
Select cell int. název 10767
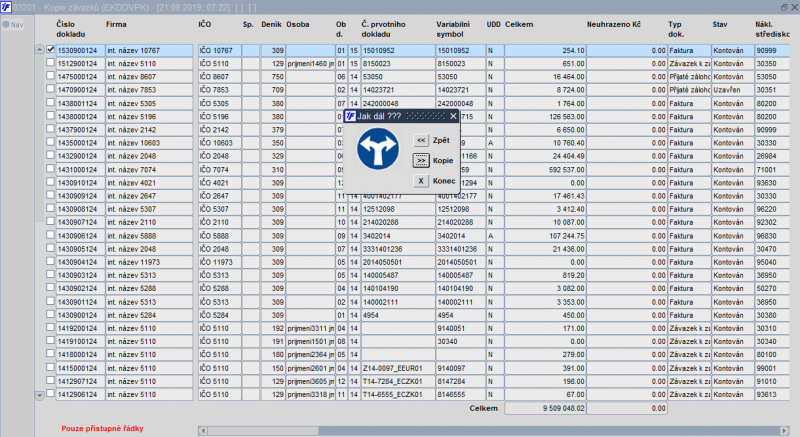[149, 50]
